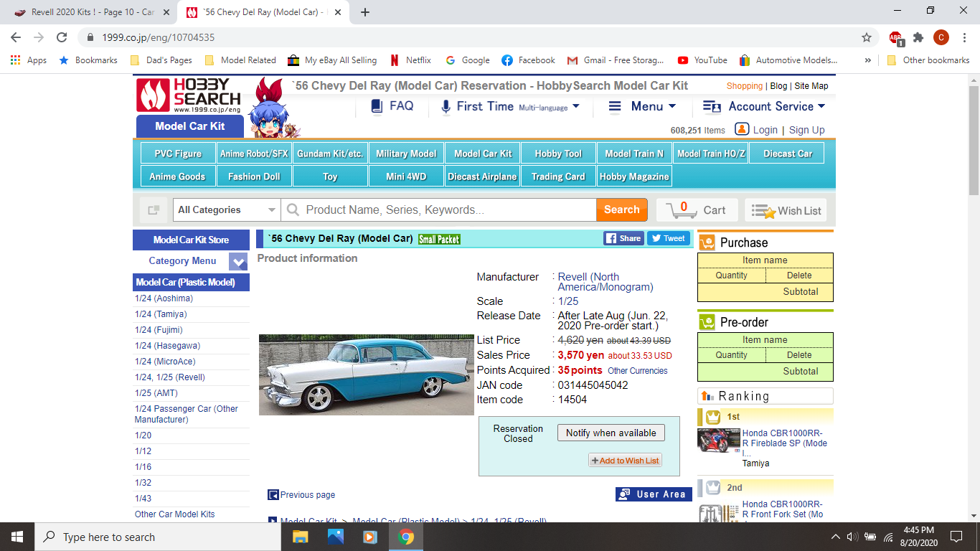Click the volume speaker tray icon
This screenshot has height=551, width=980.
[x=852, y=537]
